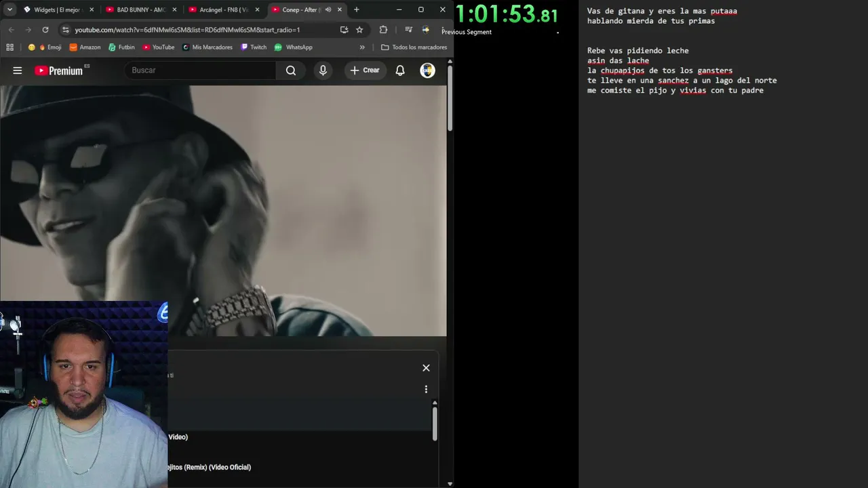Click the '1:01:53.81' speedrun timer
Viewport: 868px width, 488px height.
(507, 14)
